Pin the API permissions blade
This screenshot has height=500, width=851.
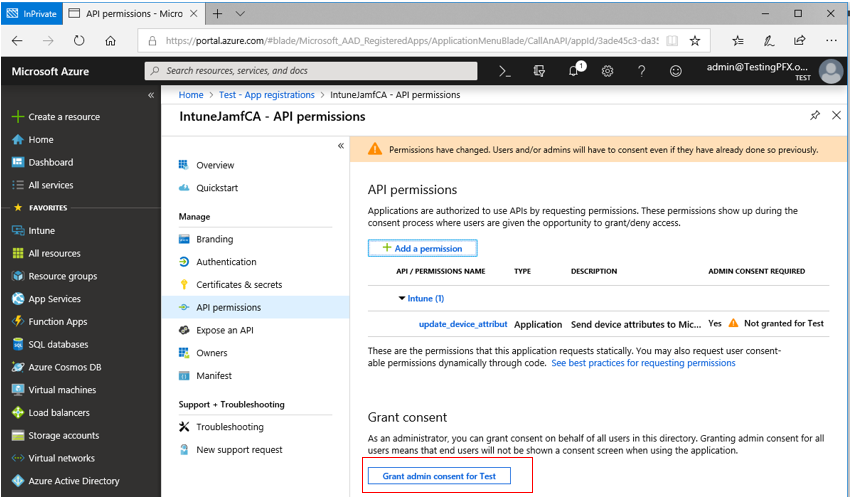(815, 115)
